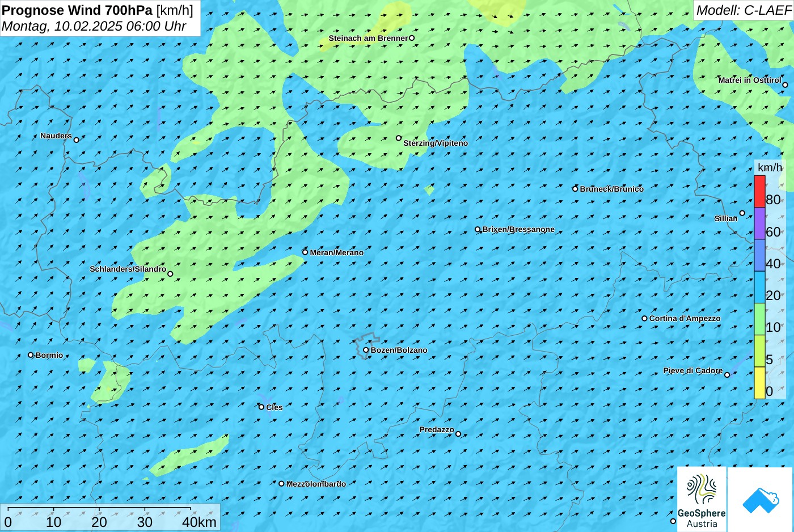Click the '5' legend value
The image size is (794, 532).
click(769, 359)
